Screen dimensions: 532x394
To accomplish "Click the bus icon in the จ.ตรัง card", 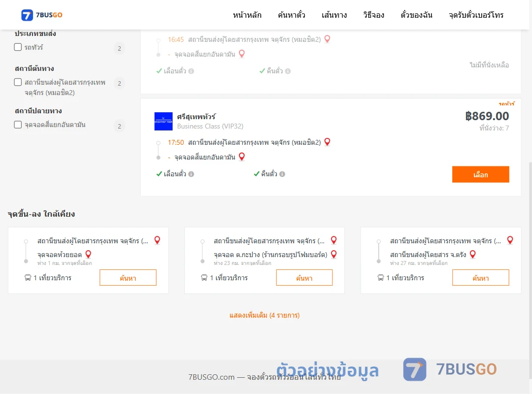I will point(381,278).
